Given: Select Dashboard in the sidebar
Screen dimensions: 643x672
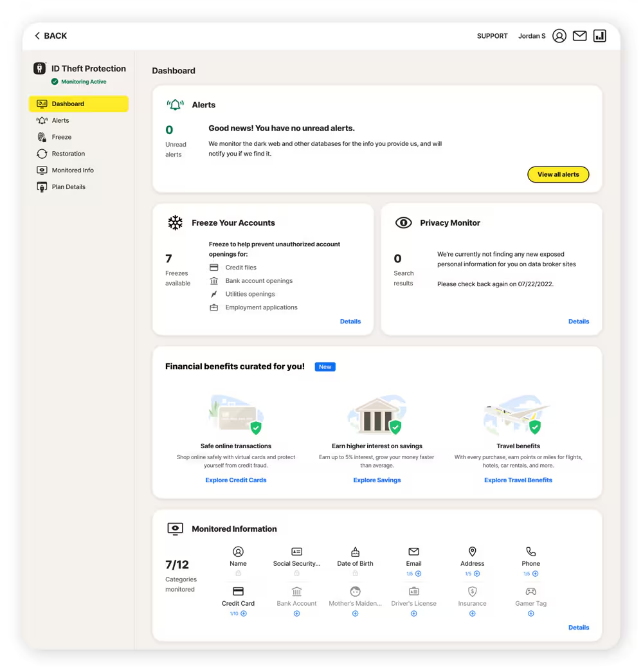Looking at the screenshot, I should 78,104.
